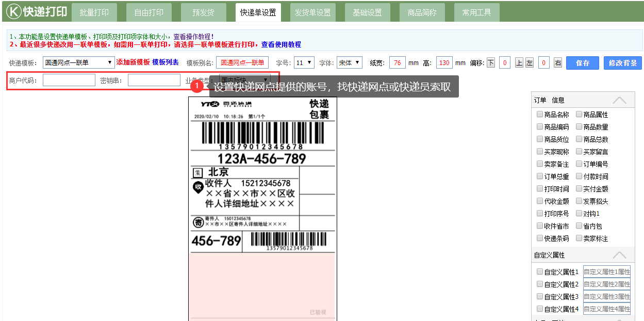Enable the 订单编号 checkbox
The height and width of the screenshot is (321, 644).
click(x=579, y=164)
